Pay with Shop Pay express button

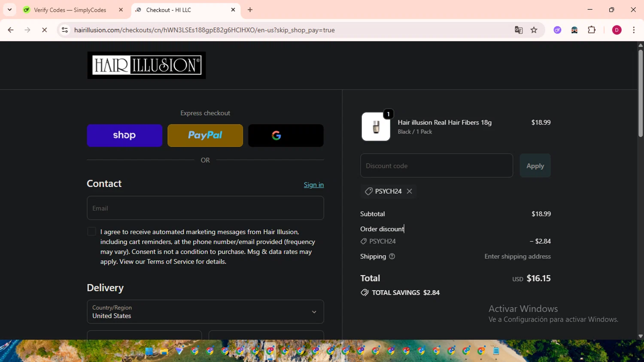click(125, 135)
